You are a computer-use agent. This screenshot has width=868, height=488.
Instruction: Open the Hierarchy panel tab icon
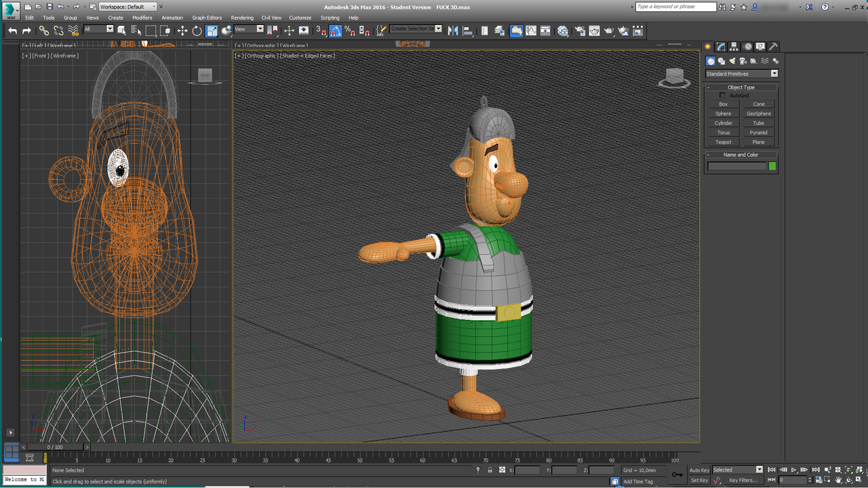click(x=734, y=47)
